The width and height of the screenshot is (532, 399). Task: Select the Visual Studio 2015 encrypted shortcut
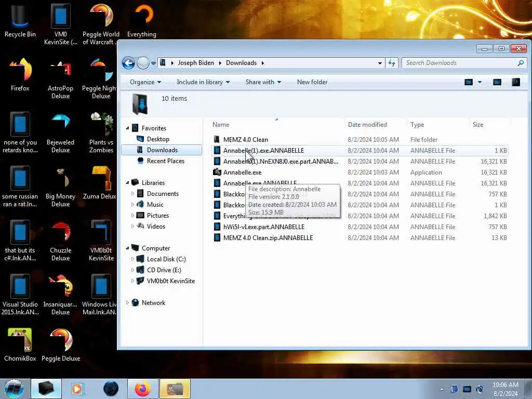point(20,295)
